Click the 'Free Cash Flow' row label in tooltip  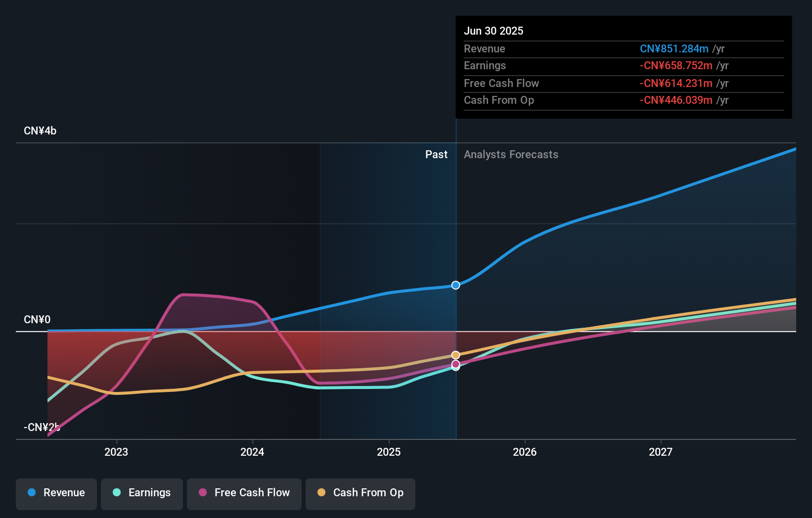[501, 84]
